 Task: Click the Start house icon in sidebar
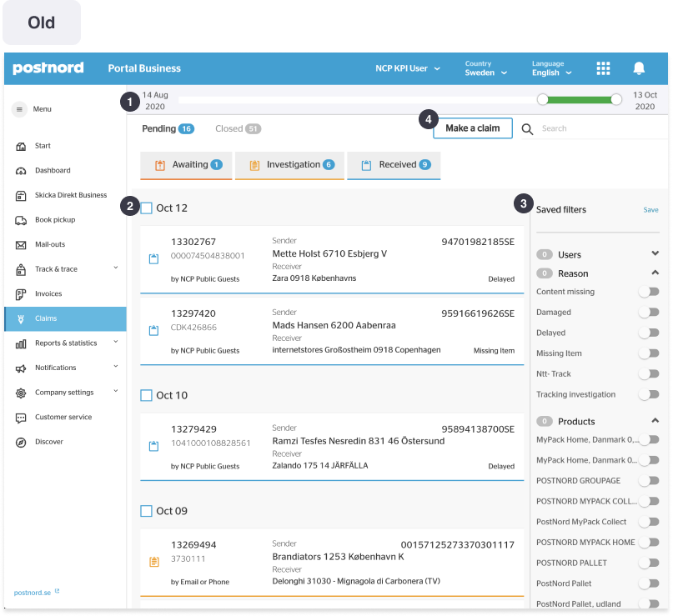click(x=21, y=146)
